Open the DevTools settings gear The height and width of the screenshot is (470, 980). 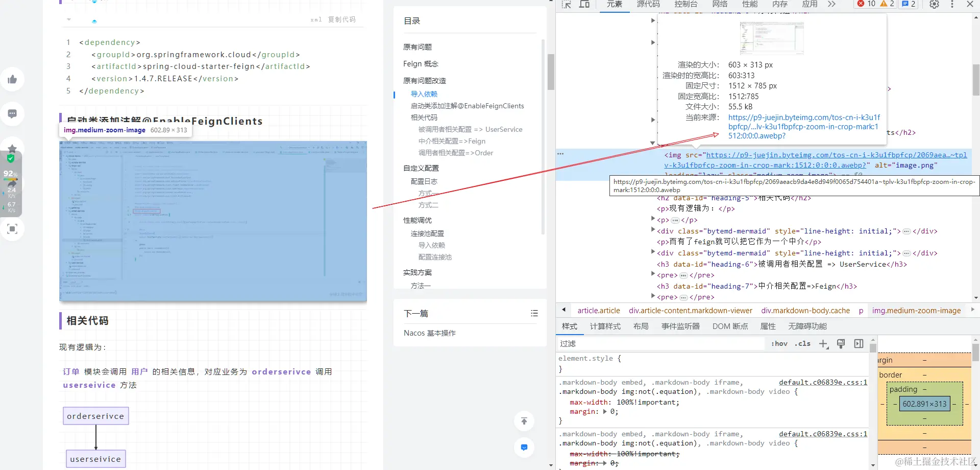click(x=934, y=4)
